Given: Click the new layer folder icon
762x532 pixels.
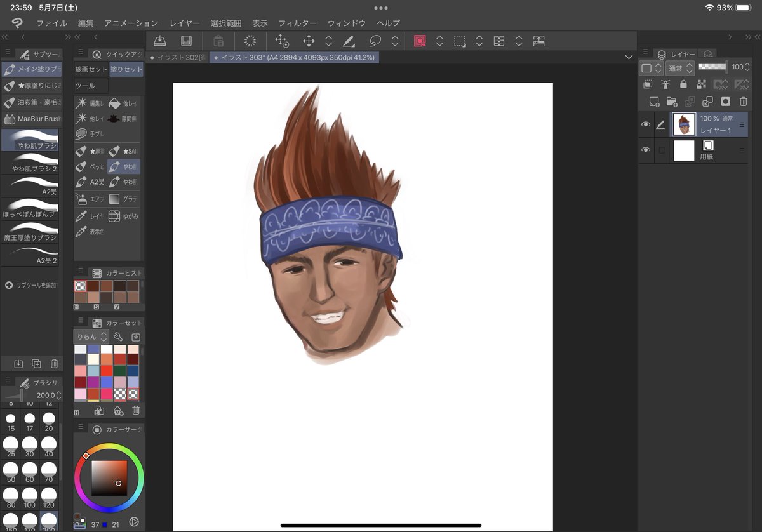Looking at the screenshot, I should point(672,102).
